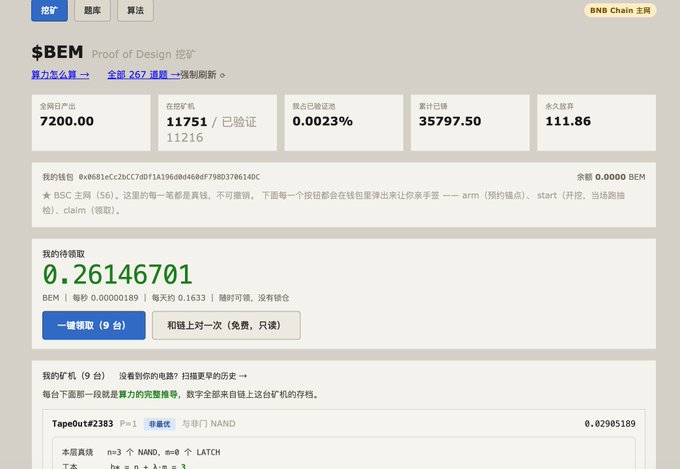Click the 余额 0.0000 BEM balance
This screenshot has width=680, height=469.
tap(611, 177)
